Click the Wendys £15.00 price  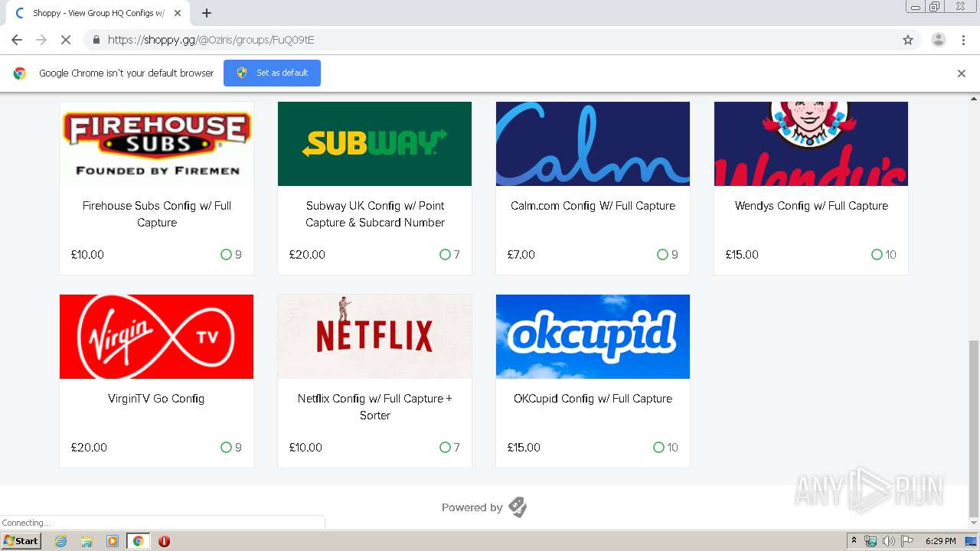tap(742, 255)
